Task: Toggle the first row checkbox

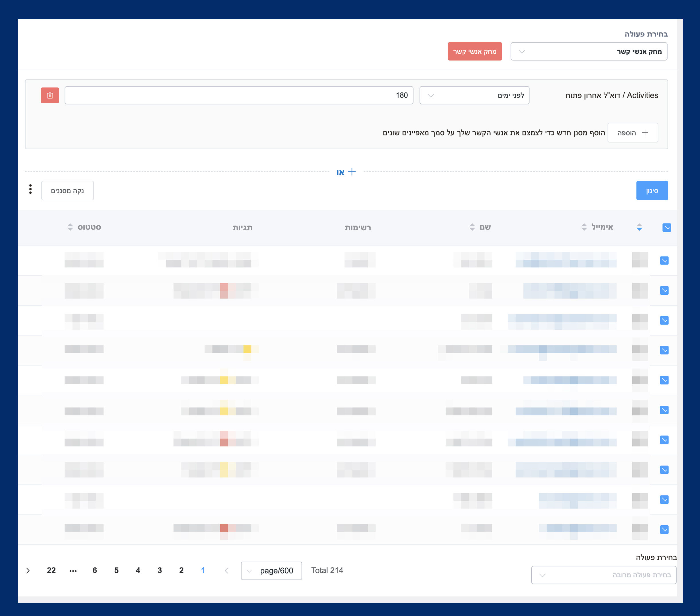Action: 664,261
